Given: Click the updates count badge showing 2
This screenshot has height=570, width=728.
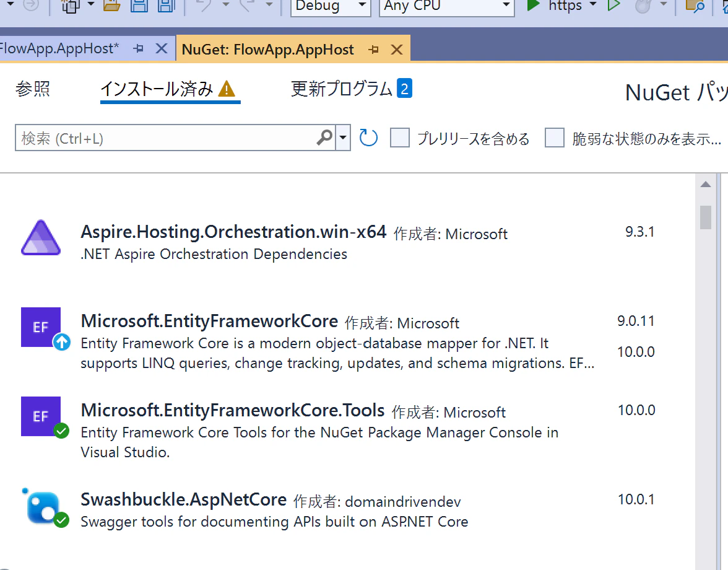Looking at the screenshot, I should (404, 88).
